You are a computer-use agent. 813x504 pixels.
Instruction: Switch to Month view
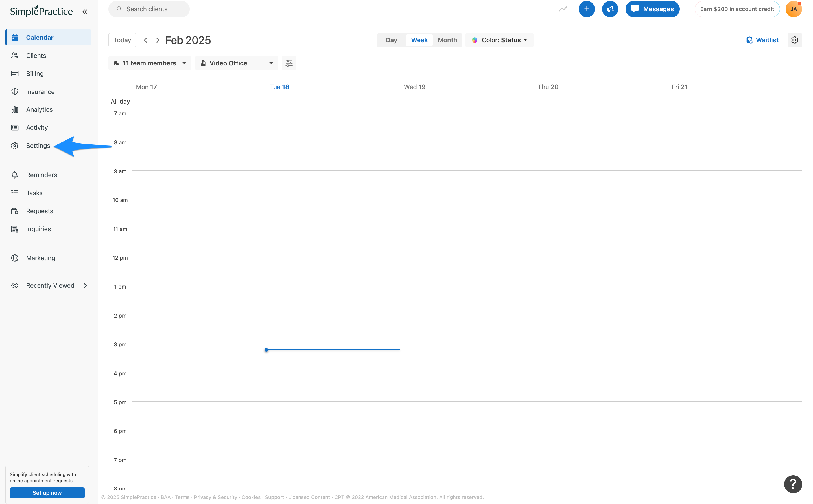(x=447, y=40)
